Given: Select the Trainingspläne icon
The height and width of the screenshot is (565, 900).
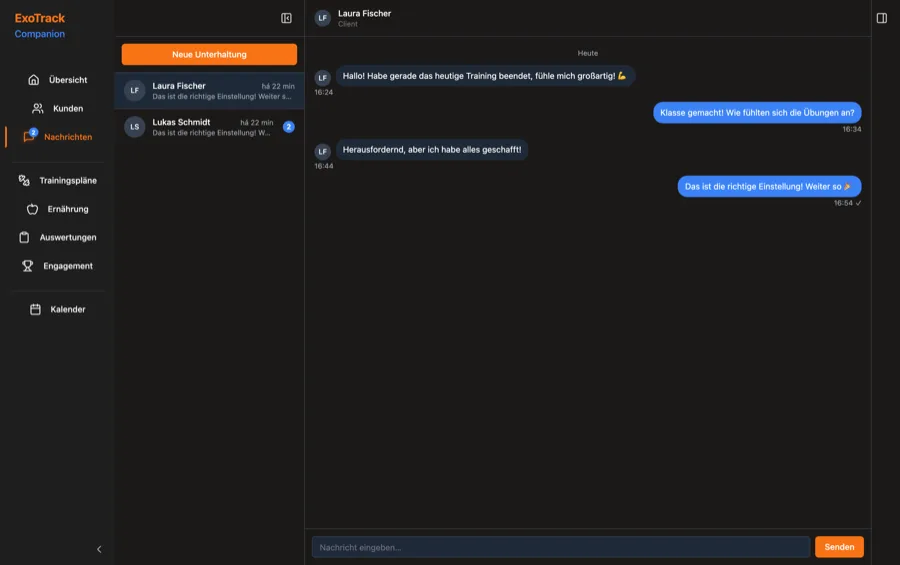Looking at the screenshot, I should [24, 180].
